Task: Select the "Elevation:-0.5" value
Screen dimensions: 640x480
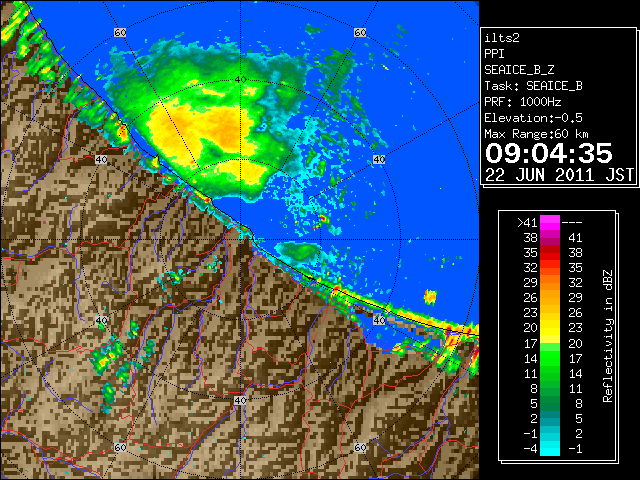Action: pyautogui.click(x=533, y=118)
